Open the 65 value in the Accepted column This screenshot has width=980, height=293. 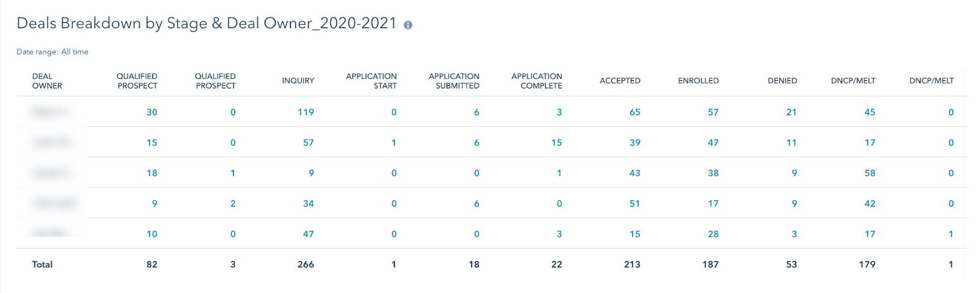635,112
